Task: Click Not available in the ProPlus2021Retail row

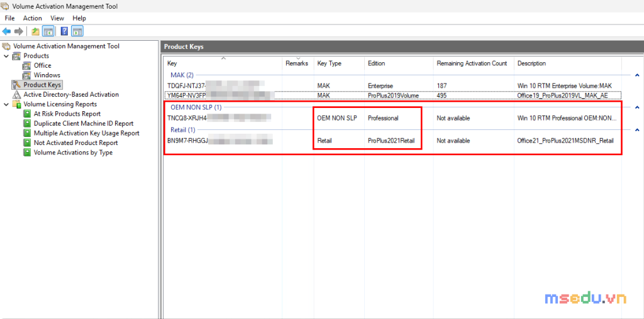Action: click(x=453, y=141)
